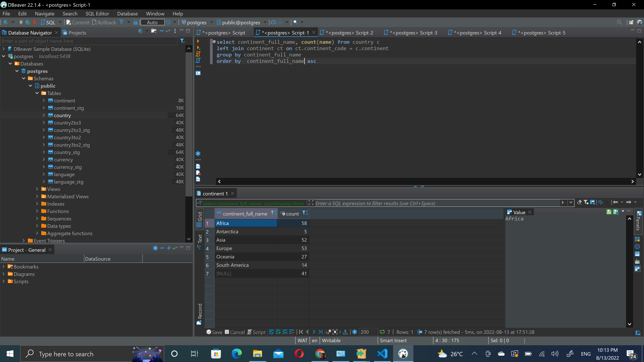Click the Commit transaction button
The width and height of the screenshot is (644, 362).
click(78, 22)
